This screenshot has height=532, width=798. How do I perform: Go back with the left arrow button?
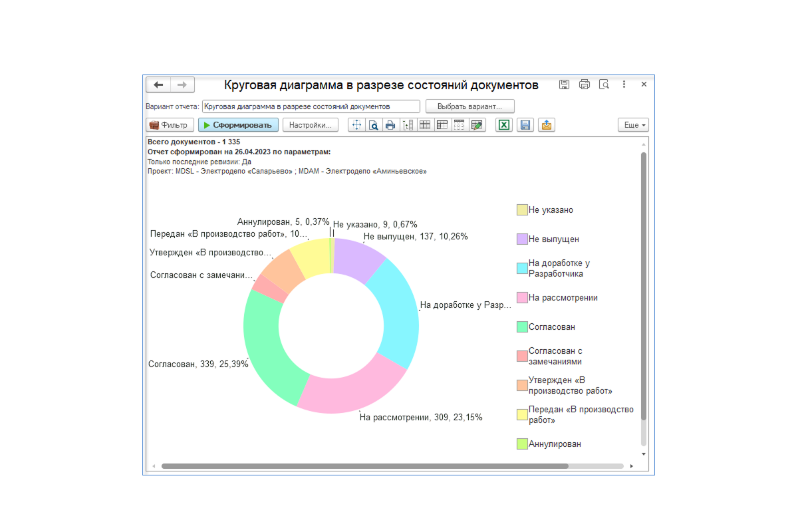[158, 84]
